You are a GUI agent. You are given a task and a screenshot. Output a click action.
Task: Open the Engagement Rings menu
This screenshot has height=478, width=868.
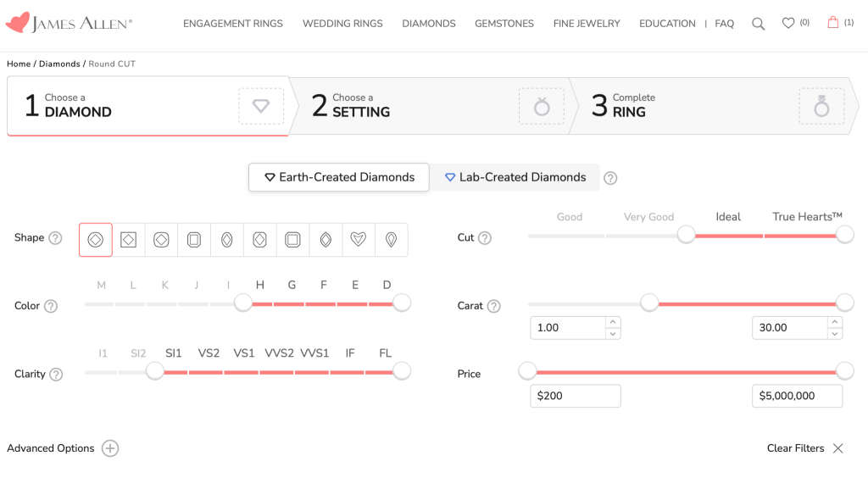pyautogui.click(x=233, y=24)
